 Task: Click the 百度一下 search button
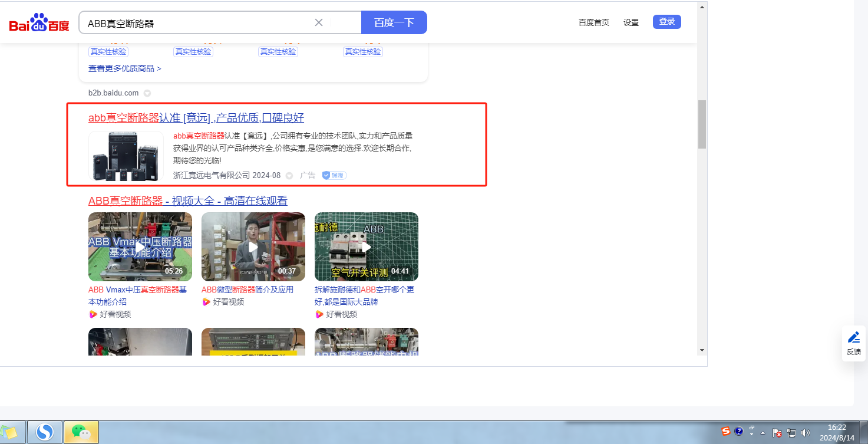[394, 22]
